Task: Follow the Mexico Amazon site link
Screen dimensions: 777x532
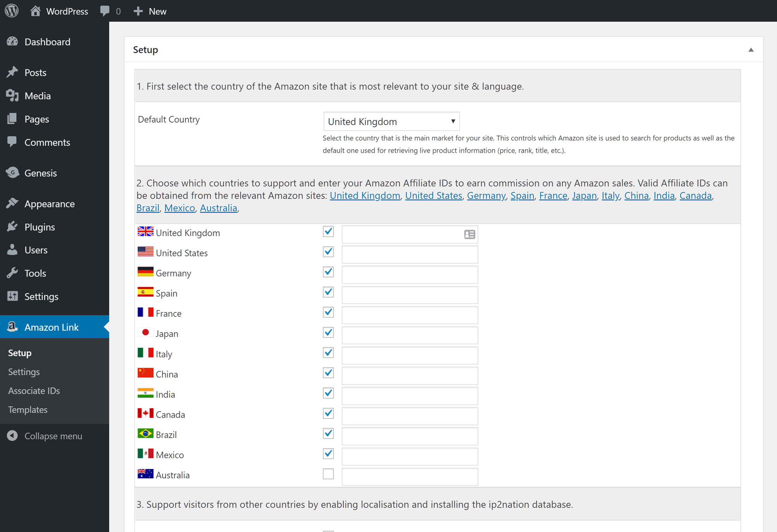Action: click(x=179, y=208)
